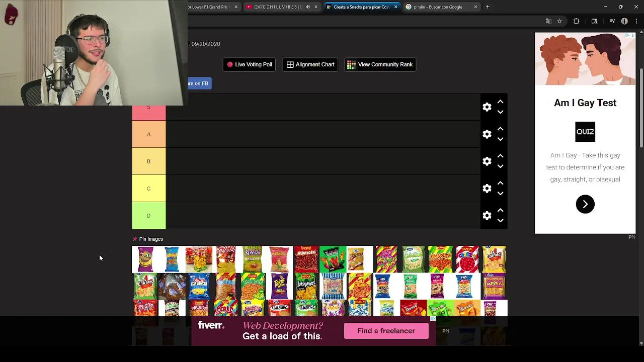
Task: Click the translate page icon
Action: coord(548,21)
